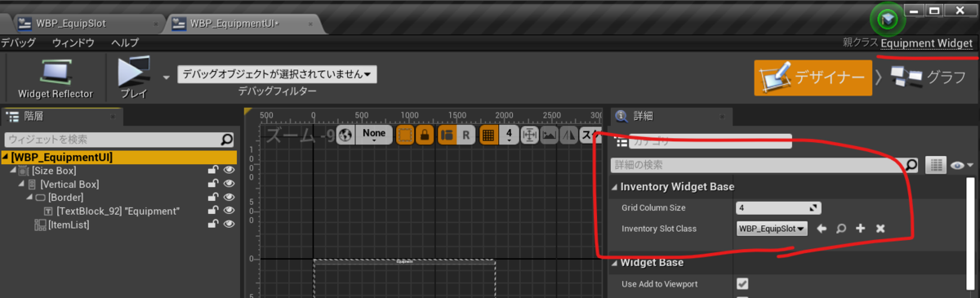Click the zoom to fit arrows icon
980x298 pixels.
pyautogui.click(x=529, y=135)
